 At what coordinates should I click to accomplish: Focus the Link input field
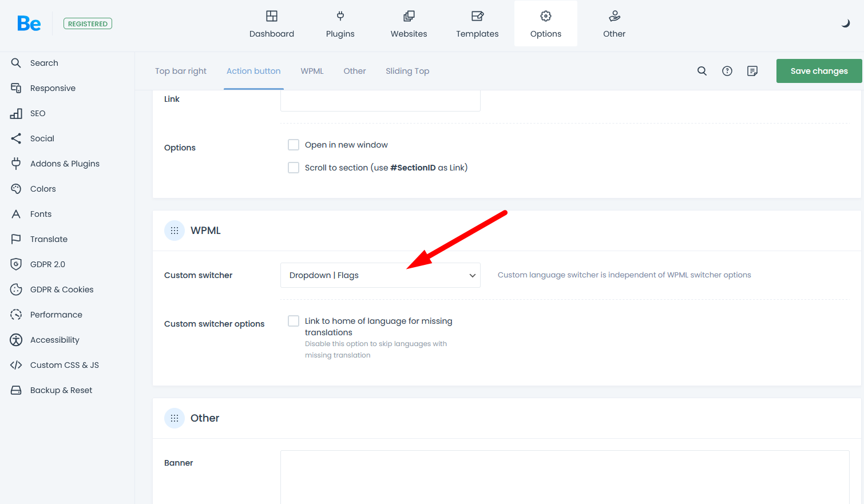point(380,101)
